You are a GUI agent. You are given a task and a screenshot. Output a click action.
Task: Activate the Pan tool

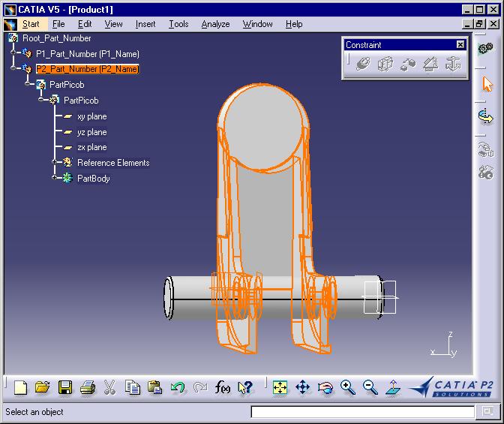tap(302, 387)
